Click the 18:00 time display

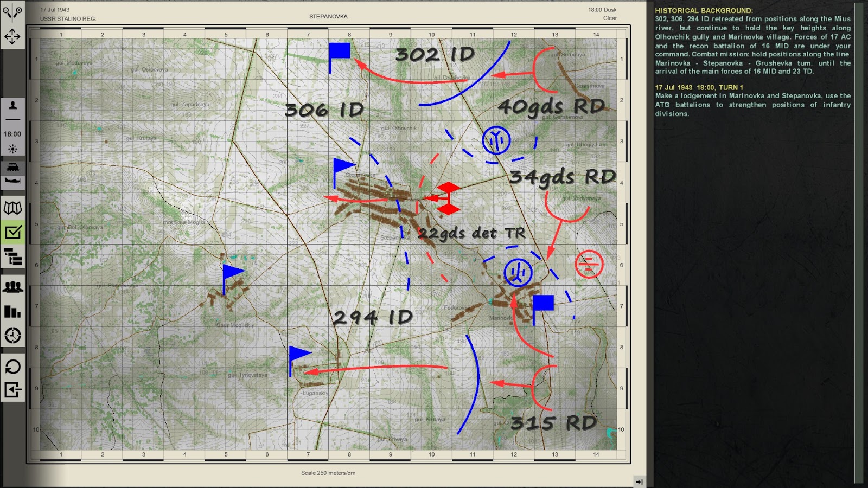14,134
